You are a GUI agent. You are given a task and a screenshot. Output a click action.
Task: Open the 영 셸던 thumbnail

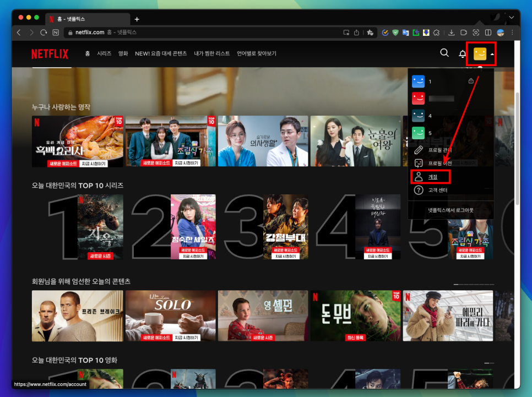263,316
